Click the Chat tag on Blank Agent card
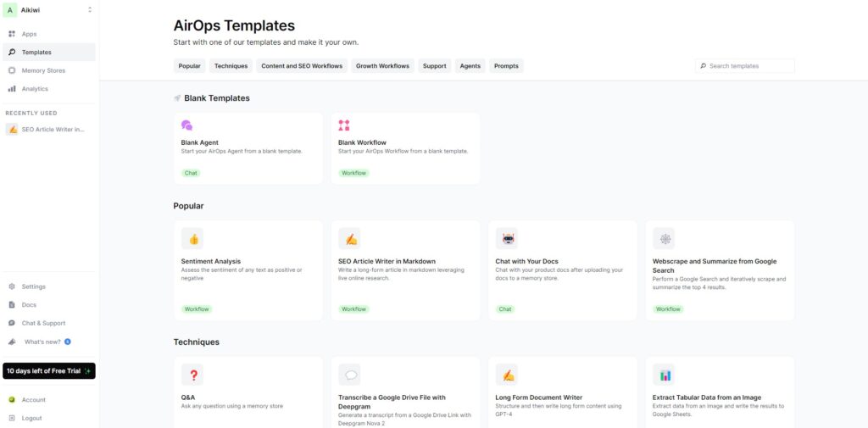This screenshot has height=428, width=868. [x=191, y=173]
